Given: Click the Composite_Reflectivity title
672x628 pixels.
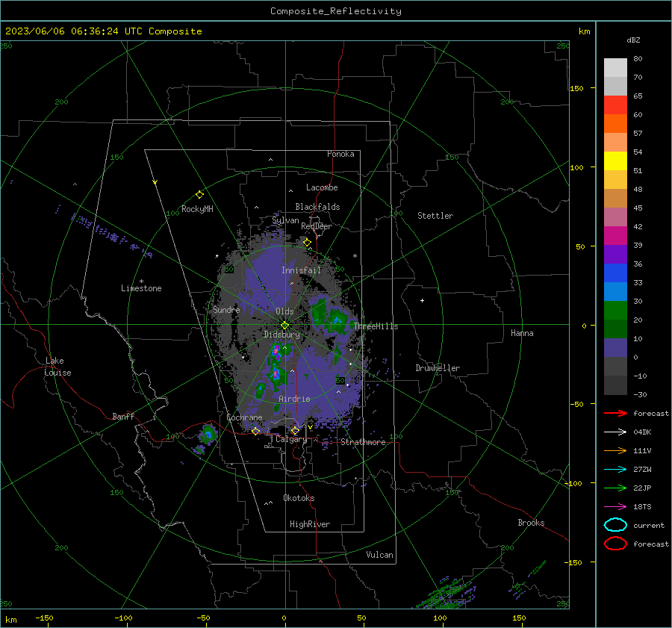Looking at the screenshot, I should click(x=335, y=11).
